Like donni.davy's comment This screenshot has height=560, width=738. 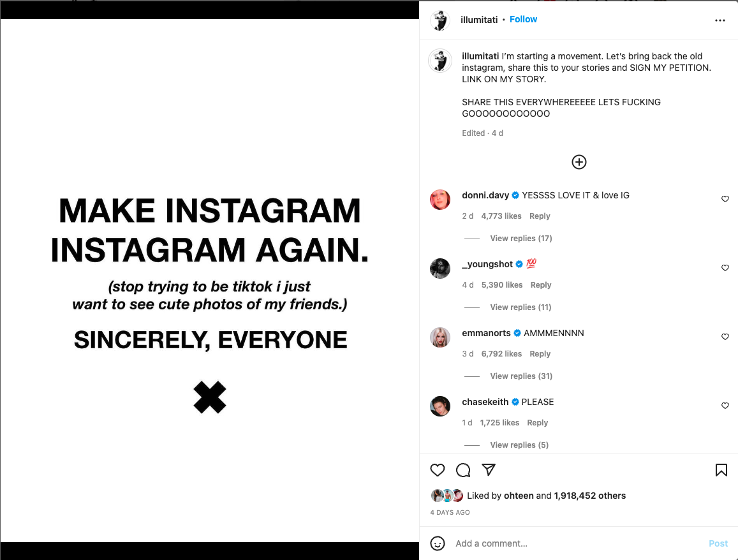(x=725, y=199)
